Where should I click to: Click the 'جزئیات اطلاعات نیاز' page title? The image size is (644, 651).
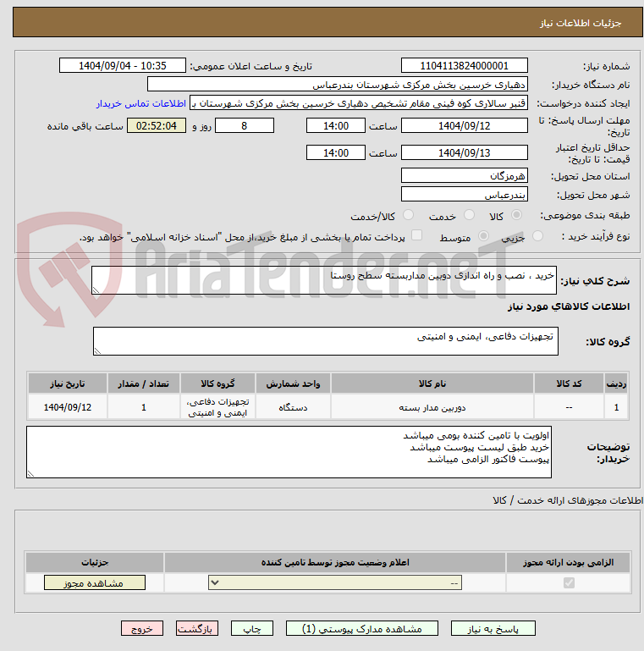click(581, 23)
